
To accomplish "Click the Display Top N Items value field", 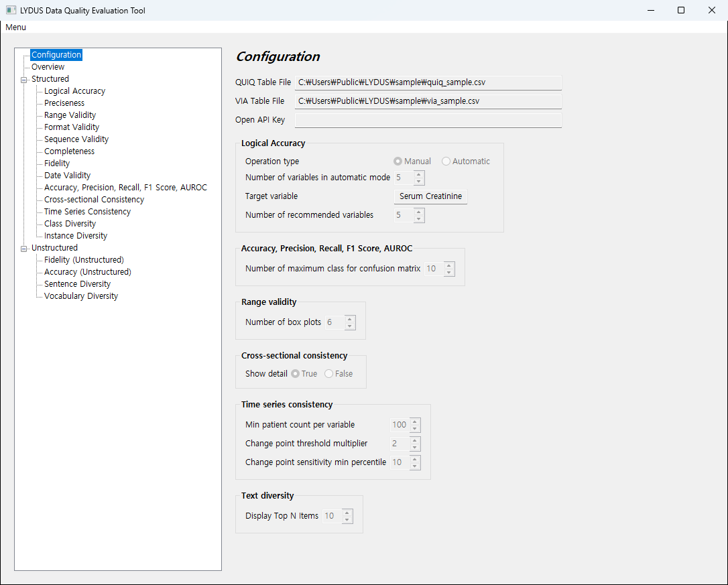I will [333, 516].
